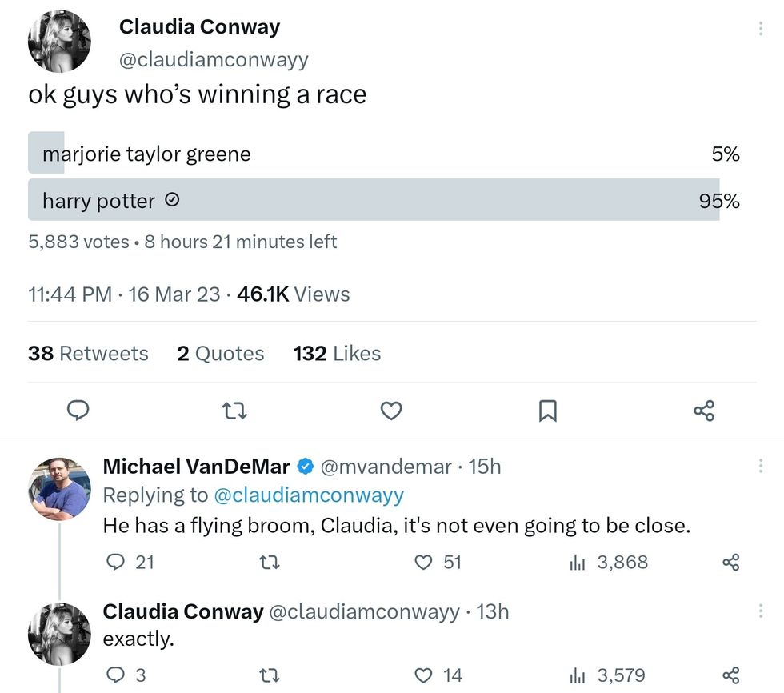Retweet Michael VanDeMar's flying broom reply
784x693 pixels.
point(270,563)
